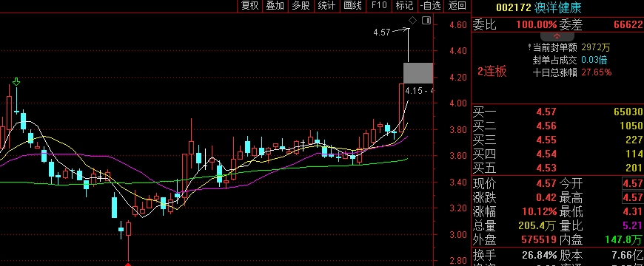
Task: Click the 买五 price 4.53
Action: pyautogui.click(x=546, y=168)
